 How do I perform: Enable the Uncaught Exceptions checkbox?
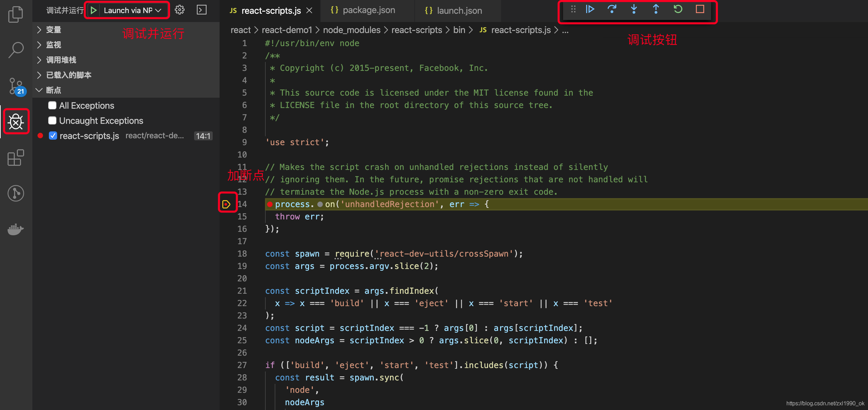[x=52, y=120]
